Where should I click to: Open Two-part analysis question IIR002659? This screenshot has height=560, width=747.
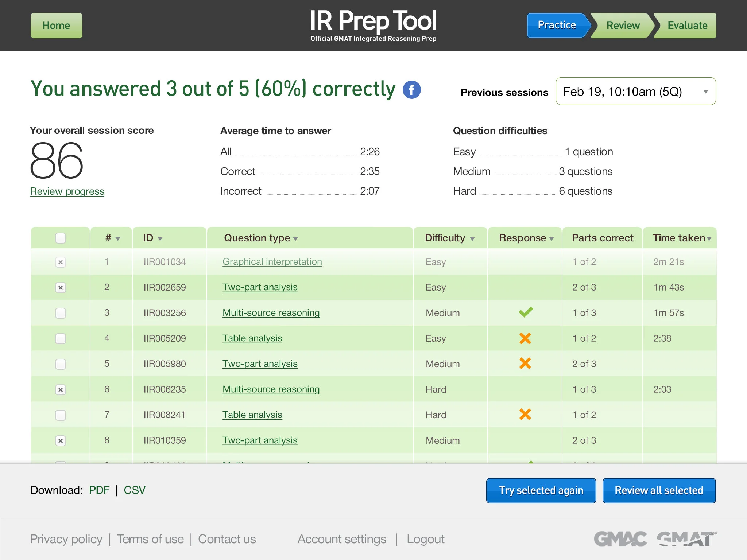[x=260, y=287]
